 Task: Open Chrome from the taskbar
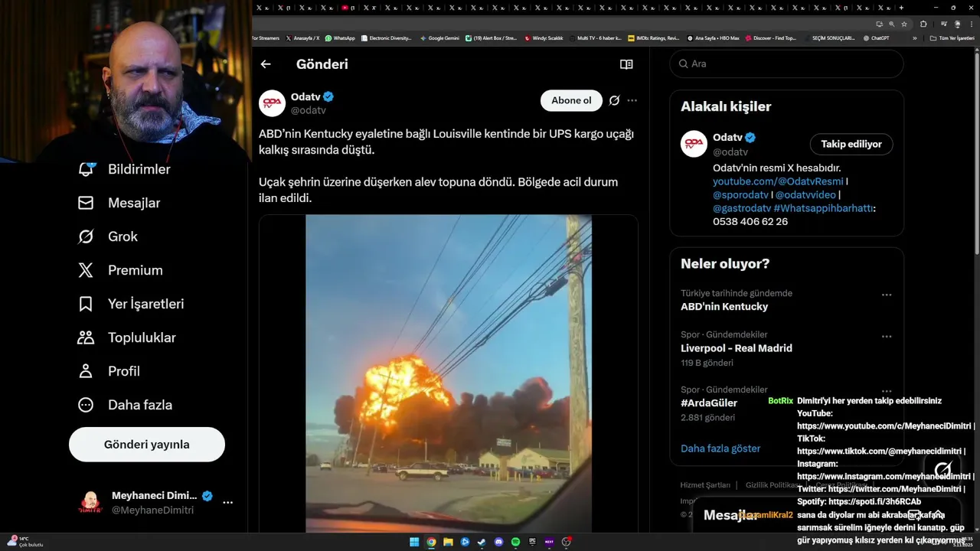(x=431, y=542)
